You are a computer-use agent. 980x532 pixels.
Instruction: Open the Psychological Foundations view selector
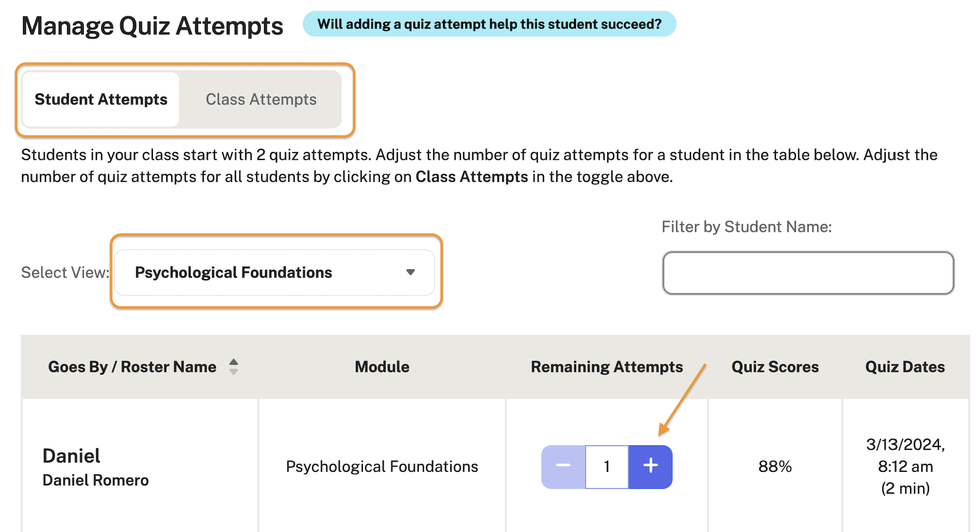[274, 273]
